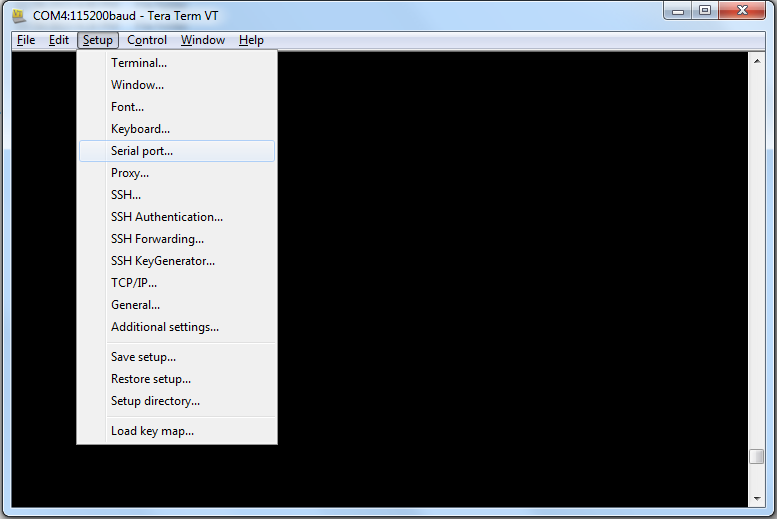Select Serial port... option

(x=177, y=151)
